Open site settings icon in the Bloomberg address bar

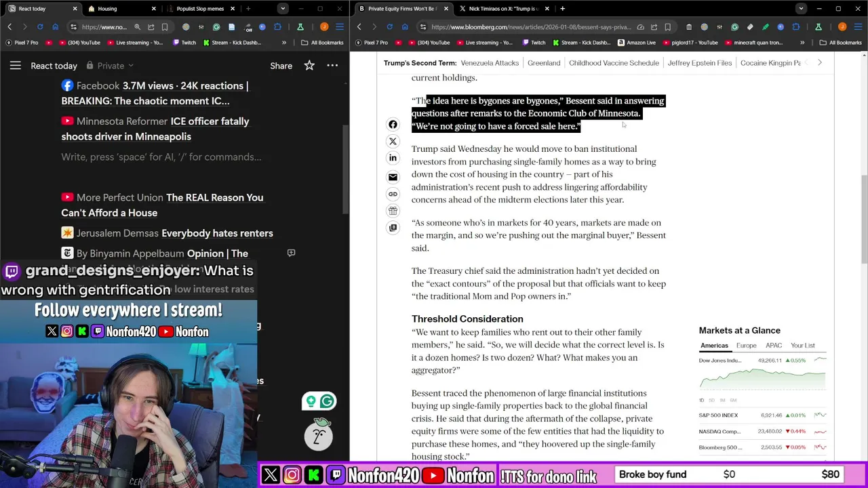tap(423, 27)
